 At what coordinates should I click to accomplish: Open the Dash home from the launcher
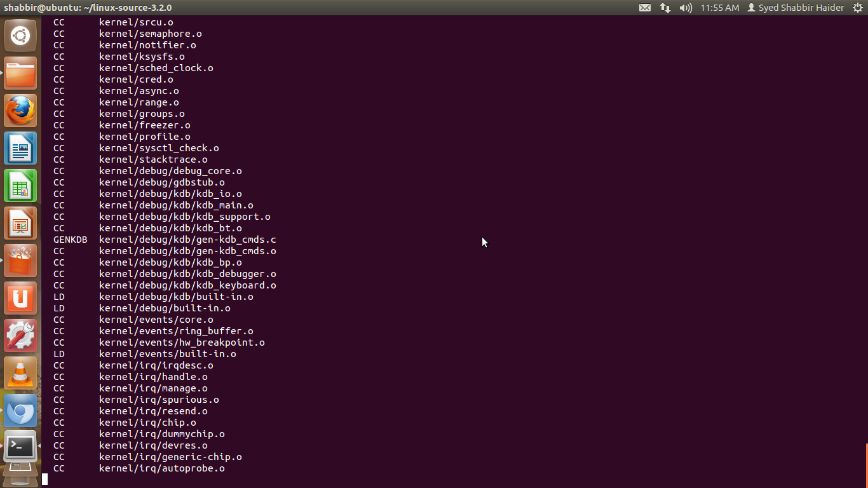[x=20, y=36]
